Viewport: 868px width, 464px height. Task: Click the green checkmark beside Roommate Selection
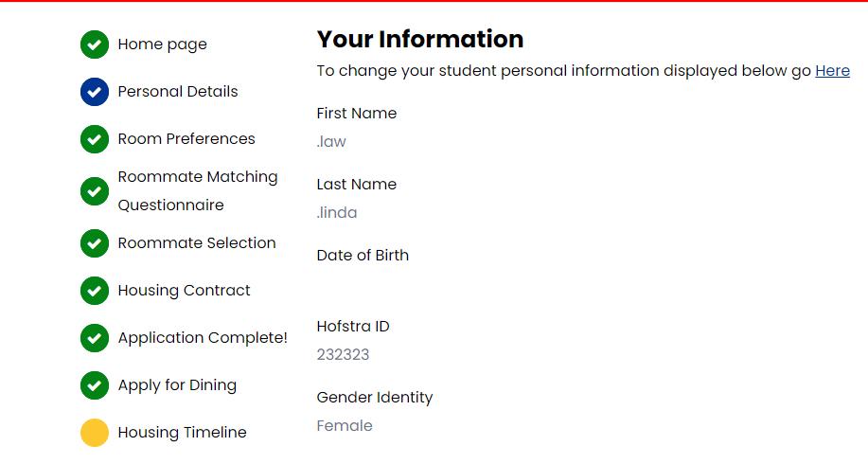pos(94,243)
